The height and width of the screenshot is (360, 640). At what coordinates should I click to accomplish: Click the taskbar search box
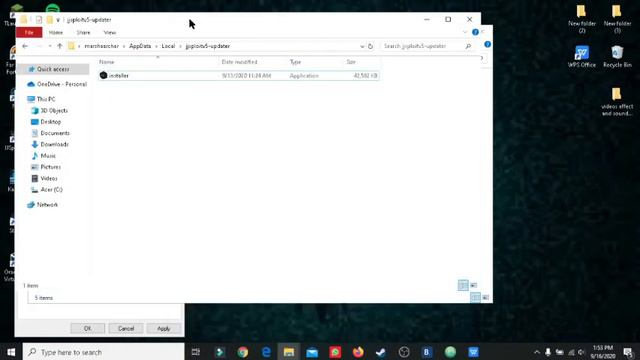coord(103,352)
